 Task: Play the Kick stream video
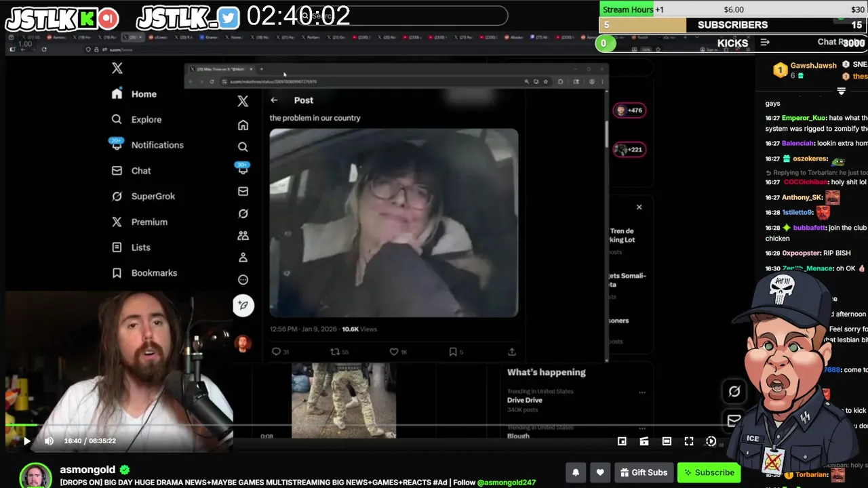click(x=27, y=441)
